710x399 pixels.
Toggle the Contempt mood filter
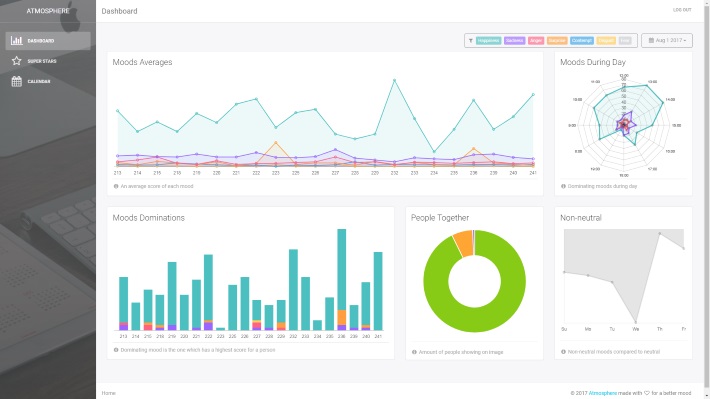point(581,41)
